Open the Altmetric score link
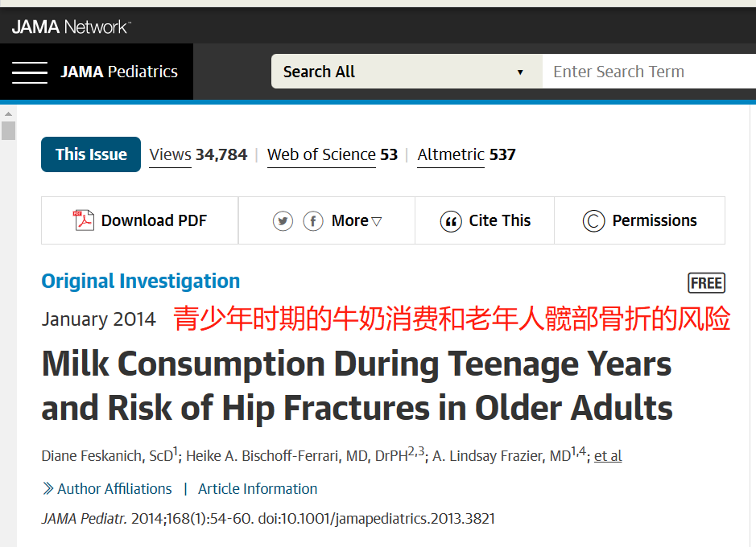This screenshot has height=547, width=756. 466,155
